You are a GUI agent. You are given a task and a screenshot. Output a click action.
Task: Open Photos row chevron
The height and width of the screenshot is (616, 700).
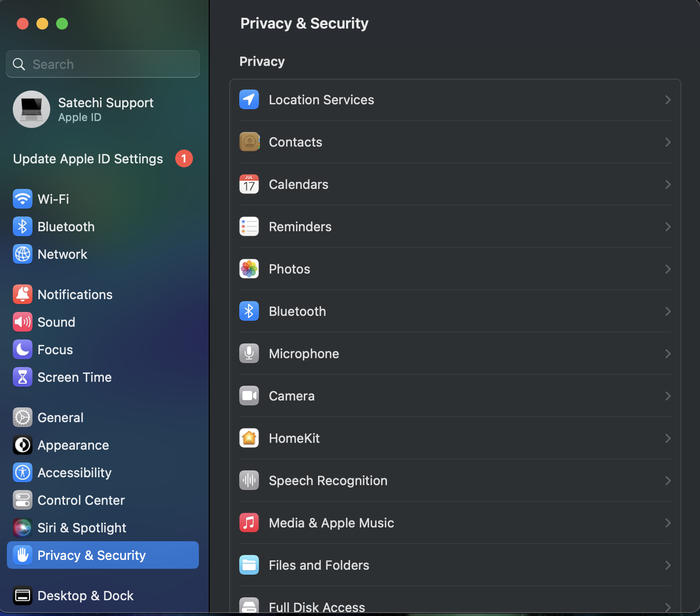coord(668,269)
